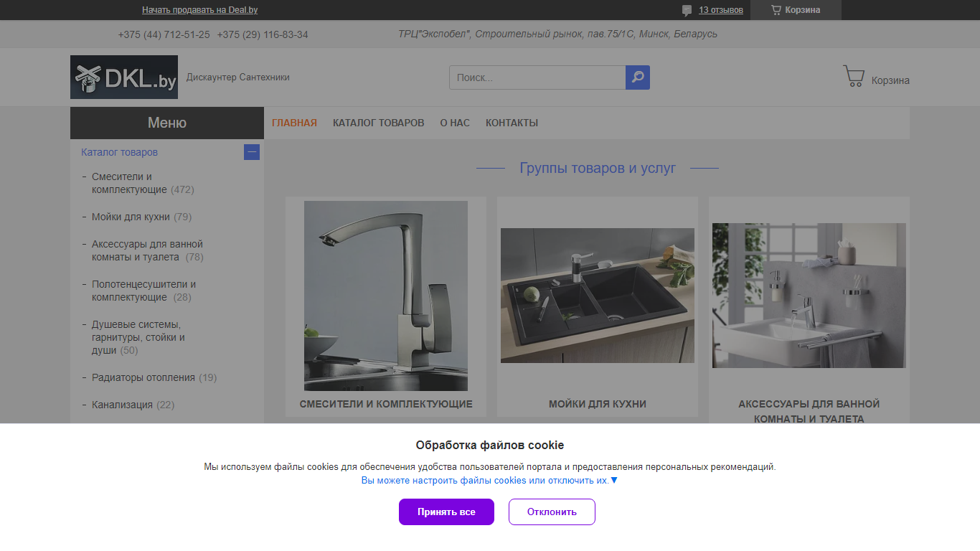Open the ГЛАВНАЯ tab

pos(294,123)
